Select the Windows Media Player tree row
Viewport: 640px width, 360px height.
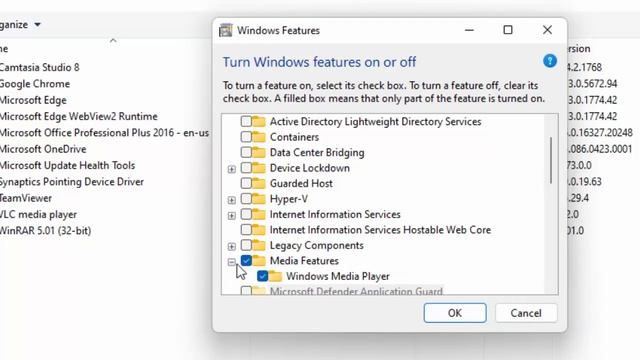[x=338, y=276]
